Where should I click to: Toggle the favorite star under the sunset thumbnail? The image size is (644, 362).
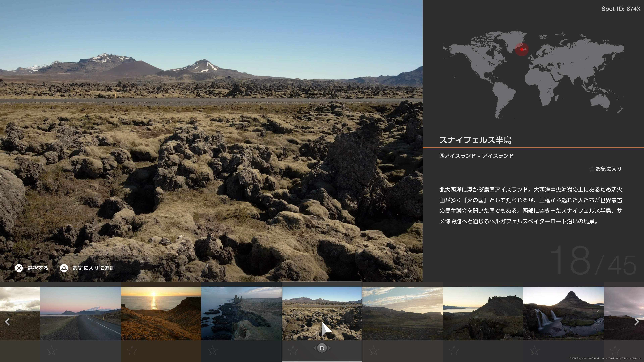point(132,350)
